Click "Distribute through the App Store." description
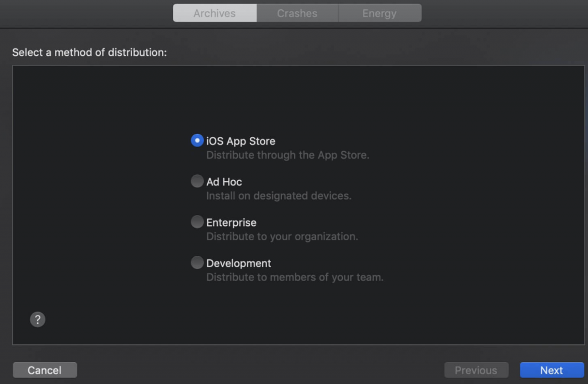The height and width of the screenshot is (384, 588). [288, 155]
